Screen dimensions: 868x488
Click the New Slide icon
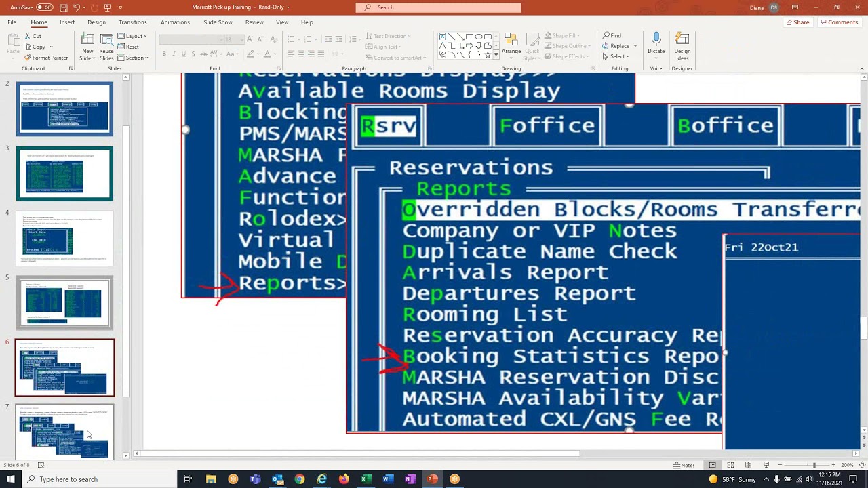87,40
